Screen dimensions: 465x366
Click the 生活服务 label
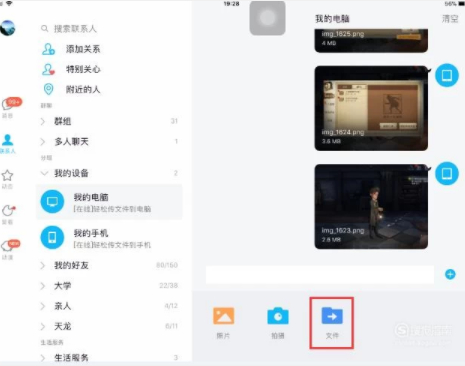pos(71,358)
